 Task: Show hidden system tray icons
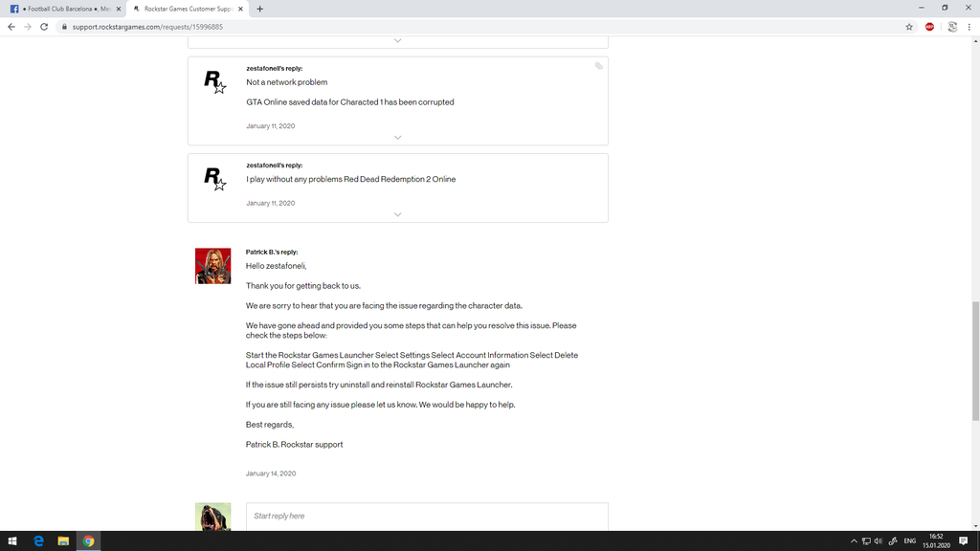click(x=854, y=541)
